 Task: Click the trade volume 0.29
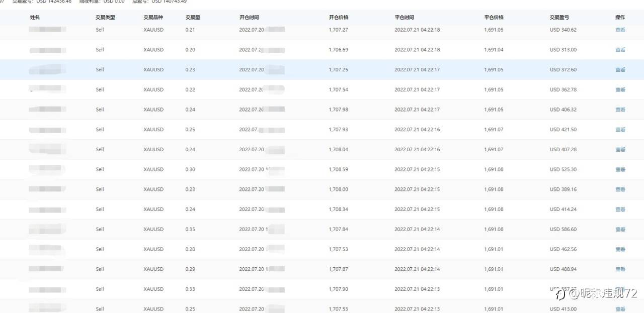pyautogui.click(x=190, y=269)
